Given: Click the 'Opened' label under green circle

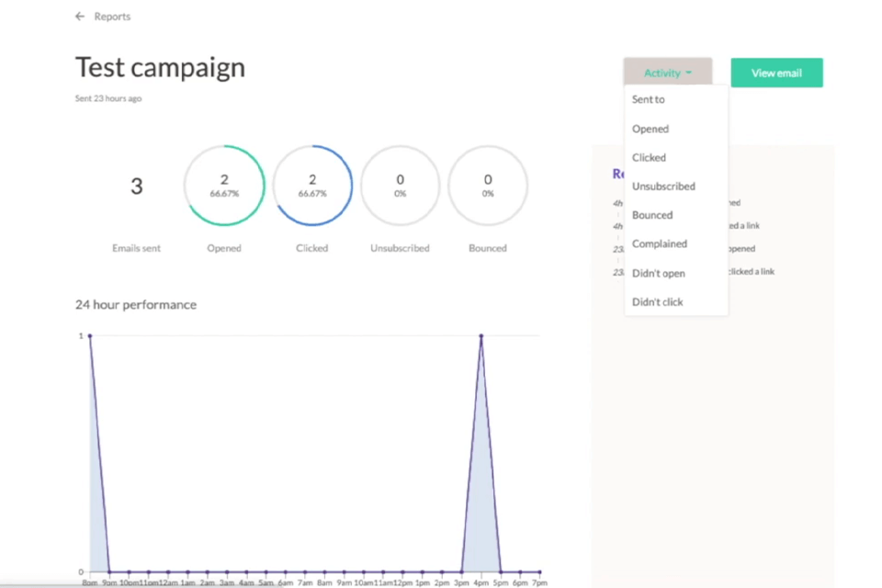Looking at the screenshot, I should [x=224, y=248].
